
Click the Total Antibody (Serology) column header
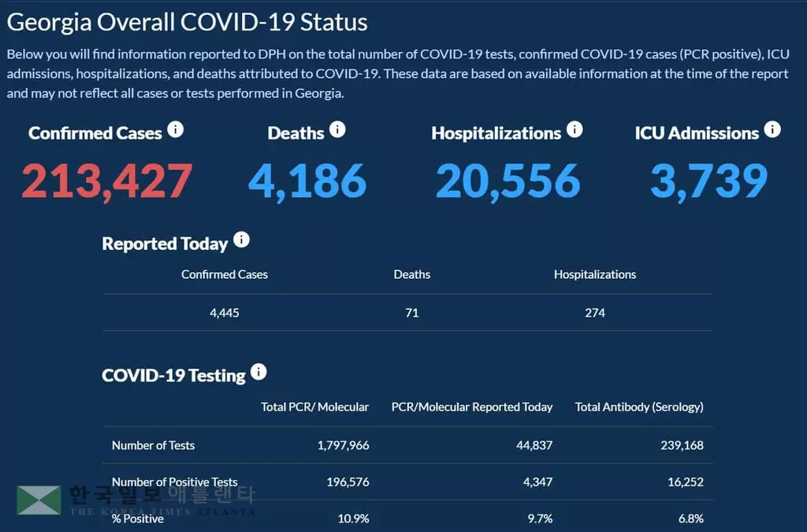tap(639, 407)
